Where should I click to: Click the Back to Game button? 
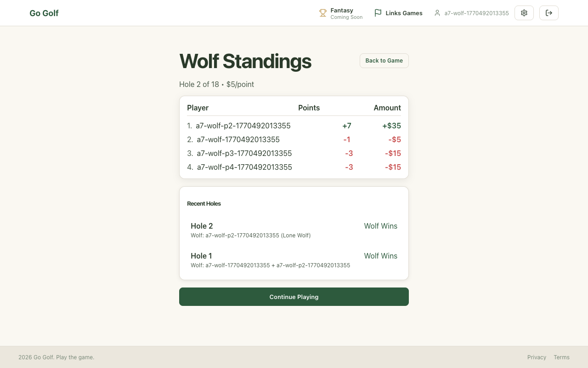coord(384,61)
